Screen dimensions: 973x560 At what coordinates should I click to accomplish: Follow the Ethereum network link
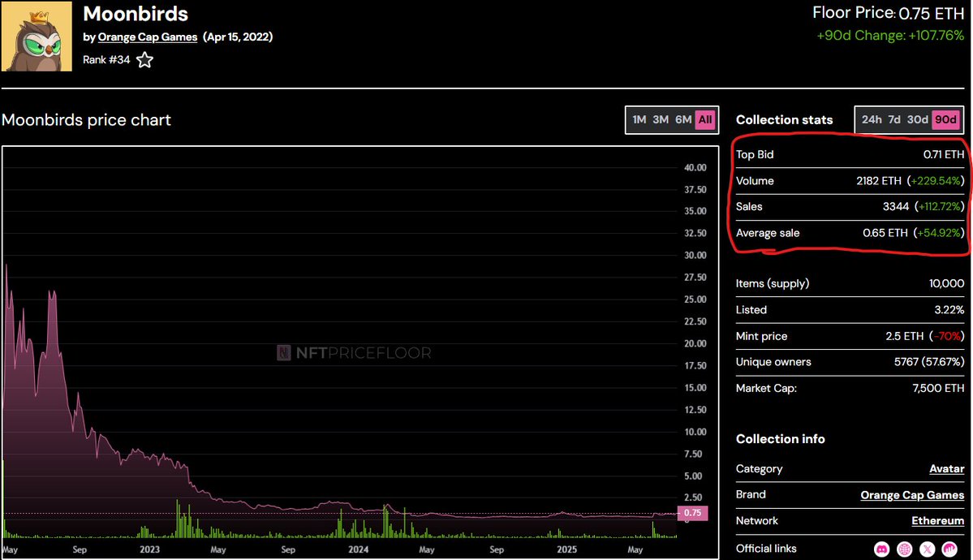(x=937, y=521)
